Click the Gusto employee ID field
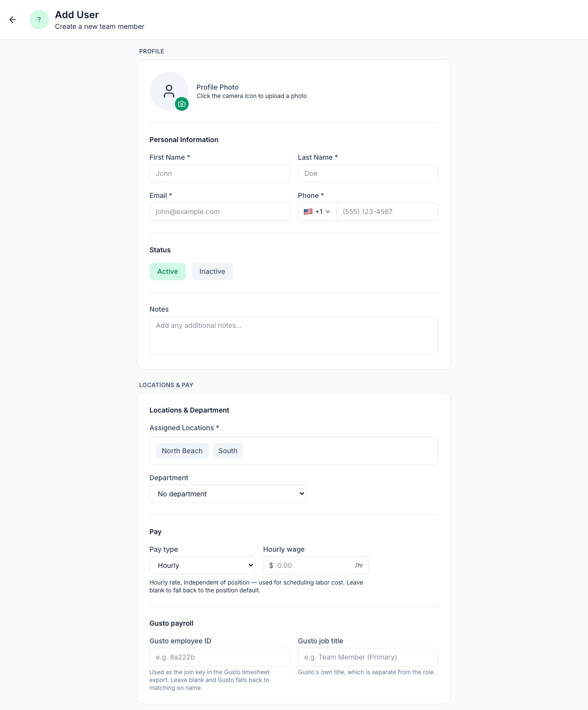The width and height of the screenshot is (588, 710). point(220,657)
